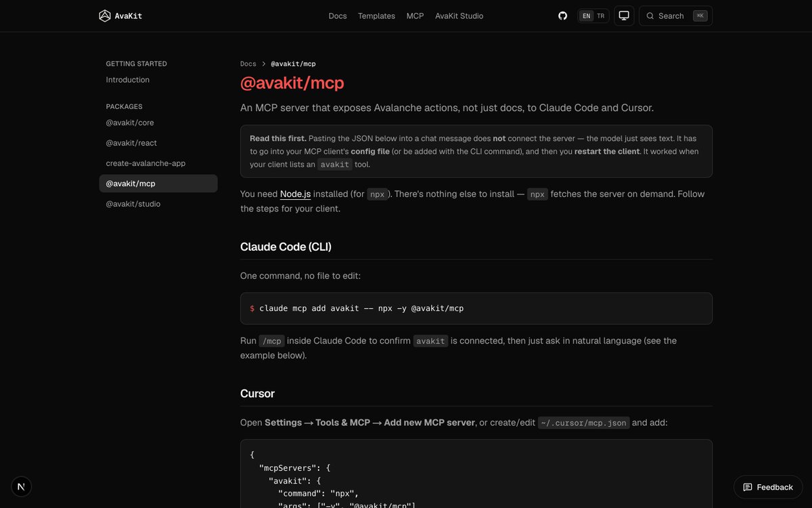Open the @avakit/studio sidebar page

tap(133, 204)
